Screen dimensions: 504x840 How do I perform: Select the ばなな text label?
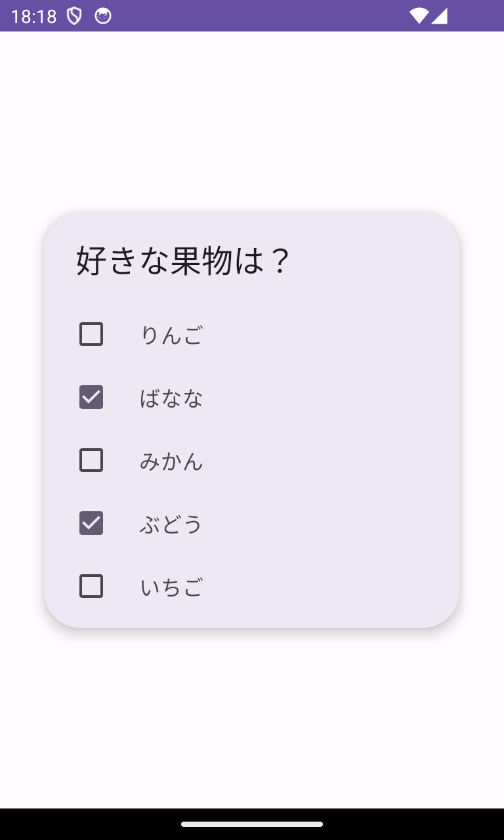click(x=171, y=398)
